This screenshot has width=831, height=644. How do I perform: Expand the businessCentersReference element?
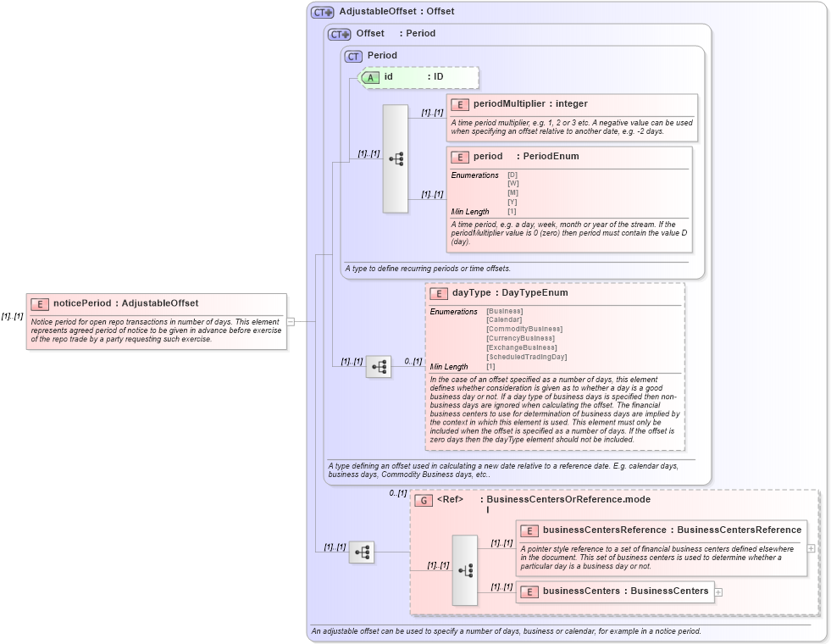pos(811,548)
